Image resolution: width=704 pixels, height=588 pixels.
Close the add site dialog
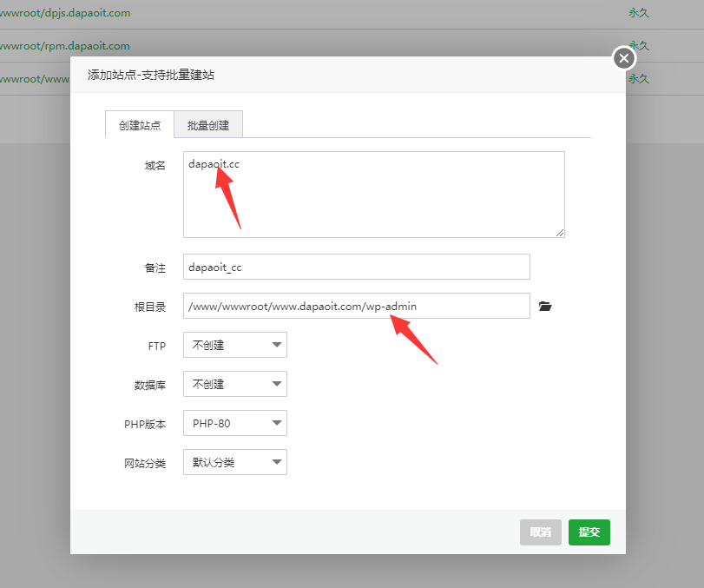[x=624, y=58]
